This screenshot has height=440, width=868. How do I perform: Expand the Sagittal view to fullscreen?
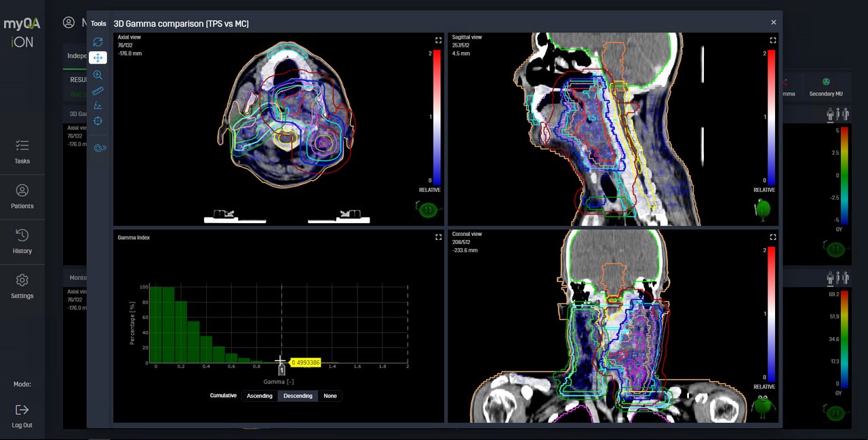(x=772, y=40)
